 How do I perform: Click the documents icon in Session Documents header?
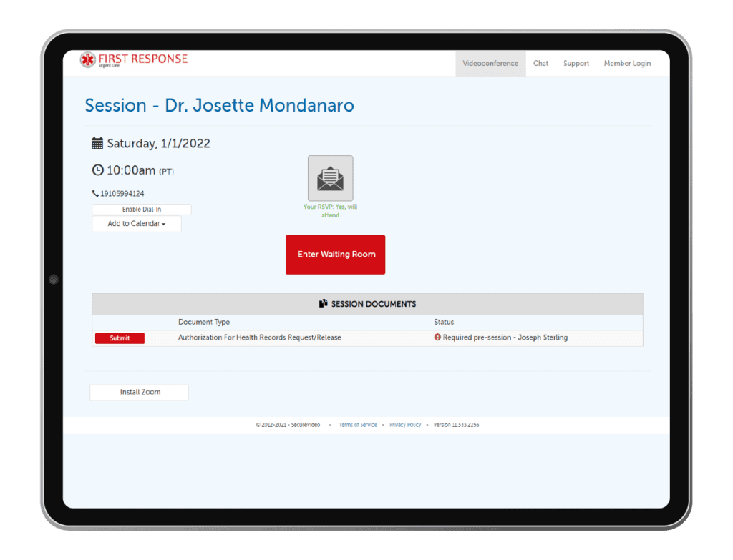[323, 303]
